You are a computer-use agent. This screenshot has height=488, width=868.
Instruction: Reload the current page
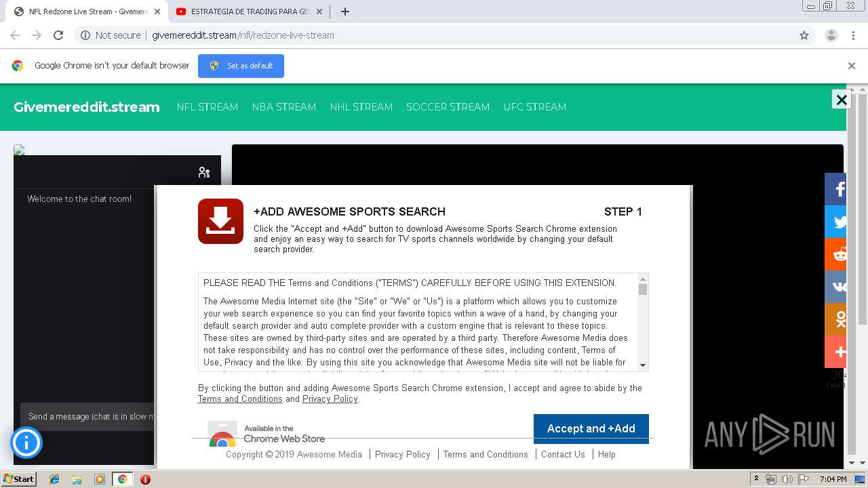58,35
